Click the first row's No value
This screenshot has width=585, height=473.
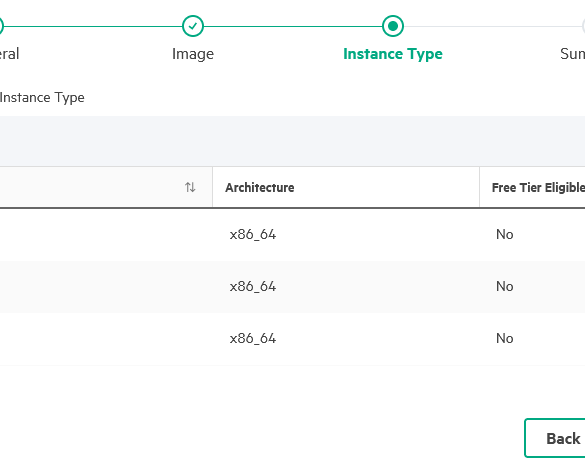[505, 235]
